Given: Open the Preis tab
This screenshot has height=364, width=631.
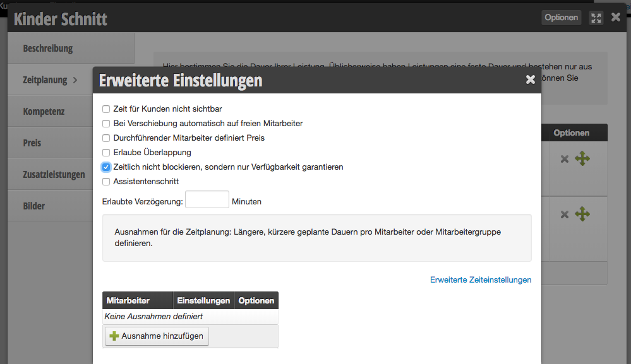Looking at the screenshot, I should coord(51,143).
